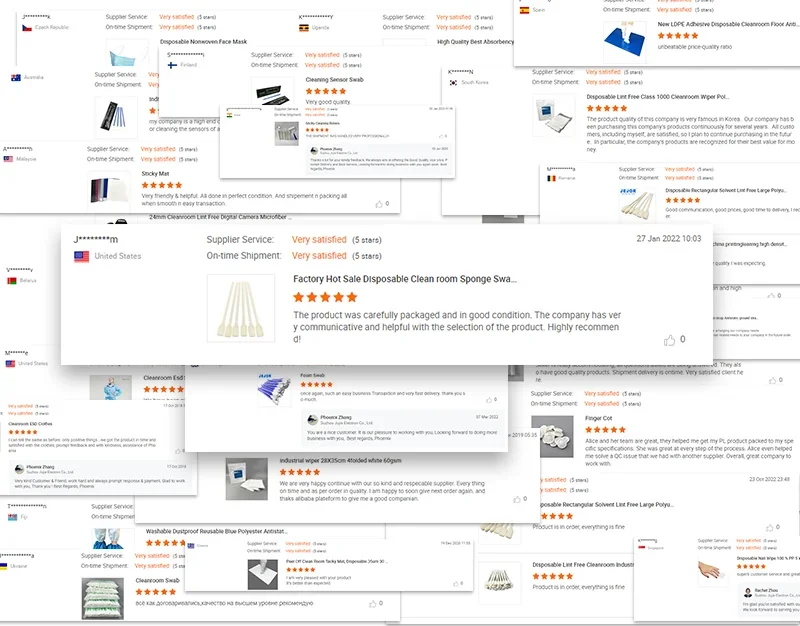Open sponge swab product thumbnail image
Viewport: 800px width, 626px height.
click(241, 308)
